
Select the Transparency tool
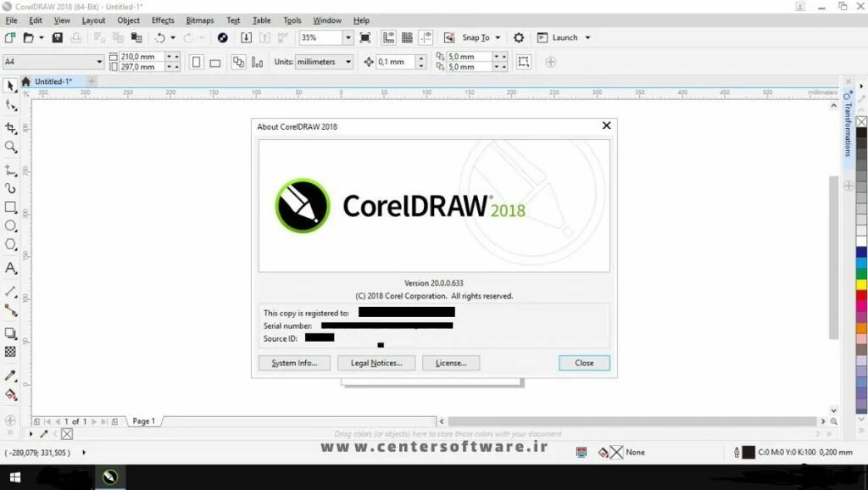[x=10, y=352]
